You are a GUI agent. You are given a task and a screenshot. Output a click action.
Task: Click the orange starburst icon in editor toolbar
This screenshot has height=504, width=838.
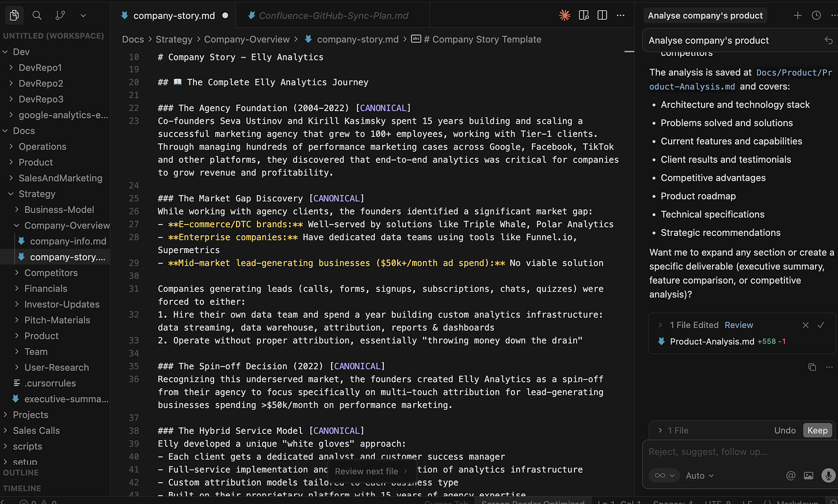565,16
